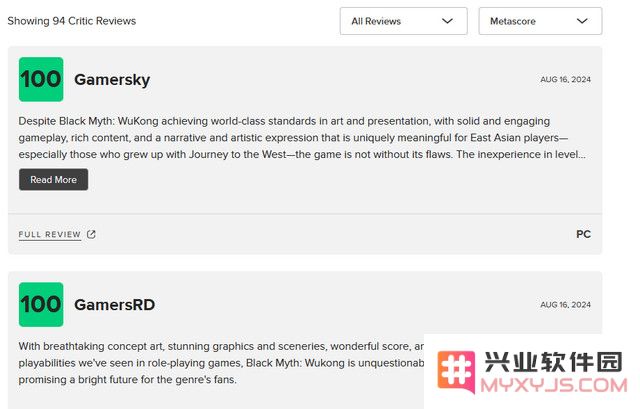This screenshot has height=409, width=640.
Task: Open the GamersRD publication name
Action: point(115,305)
